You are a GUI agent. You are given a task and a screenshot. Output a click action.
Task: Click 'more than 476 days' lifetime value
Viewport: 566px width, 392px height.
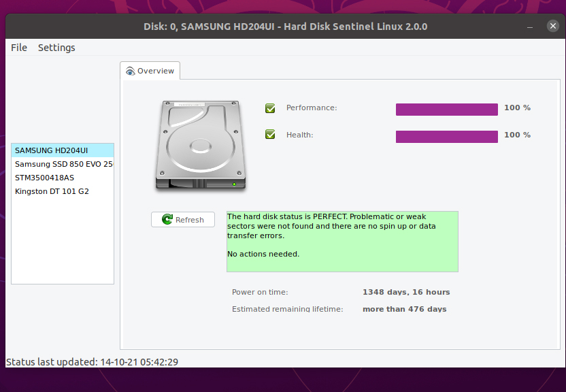click(404, 309)
